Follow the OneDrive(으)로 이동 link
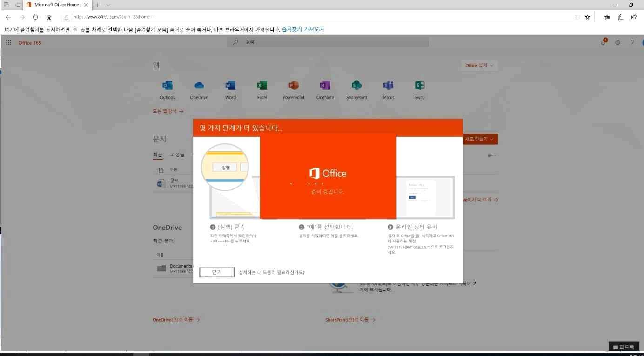Viewport: 644px width, 356px height. click(x=176, y=320)
